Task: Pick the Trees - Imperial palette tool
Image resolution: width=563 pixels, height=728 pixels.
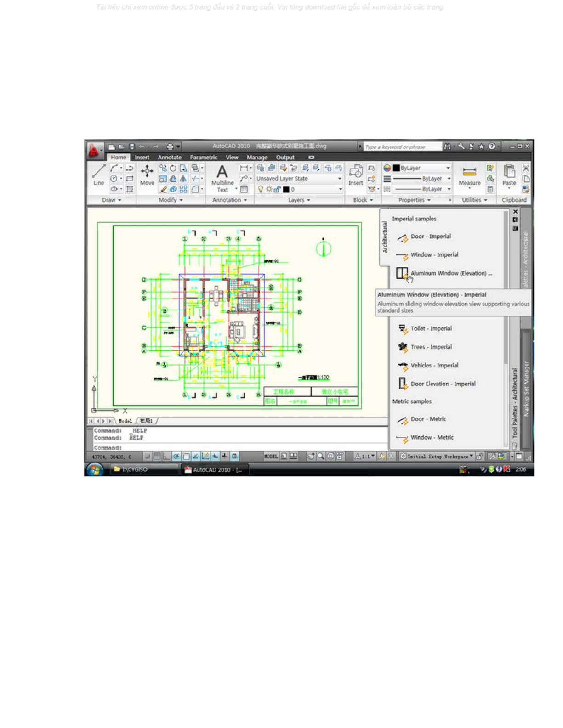Action: click(x=431, y=347)
